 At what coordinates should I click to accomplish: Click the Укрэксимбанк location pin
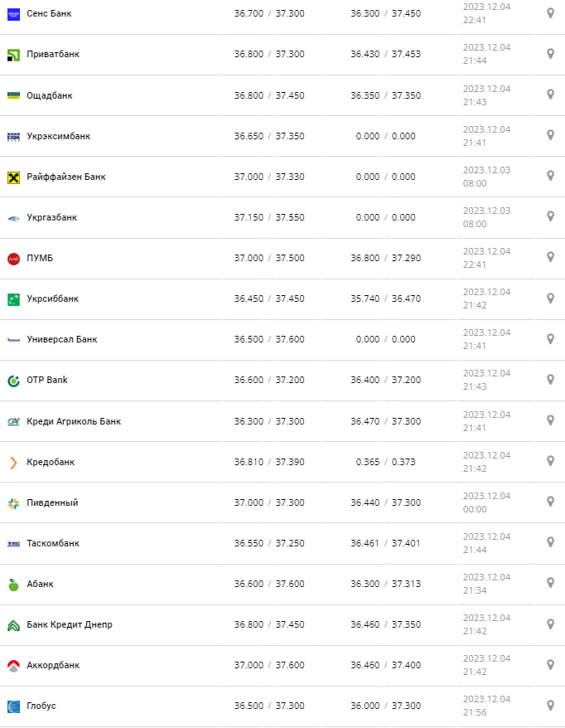550,135
